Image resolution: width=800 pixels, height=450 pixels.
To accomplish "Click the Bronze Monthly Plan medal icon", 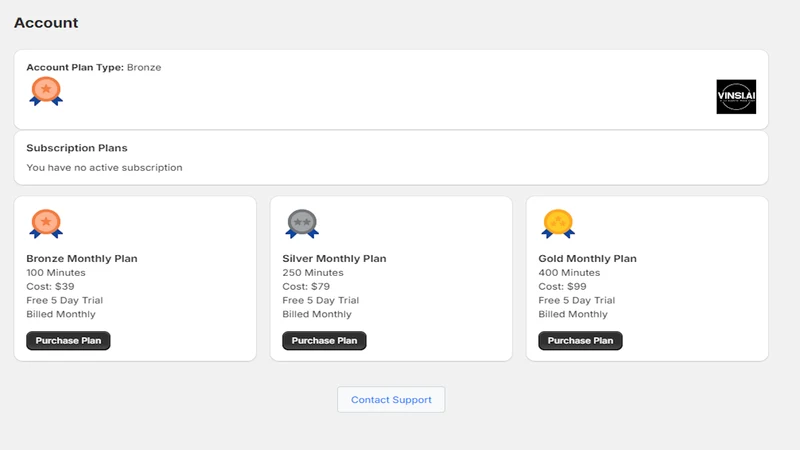I will tap(46, 223).
